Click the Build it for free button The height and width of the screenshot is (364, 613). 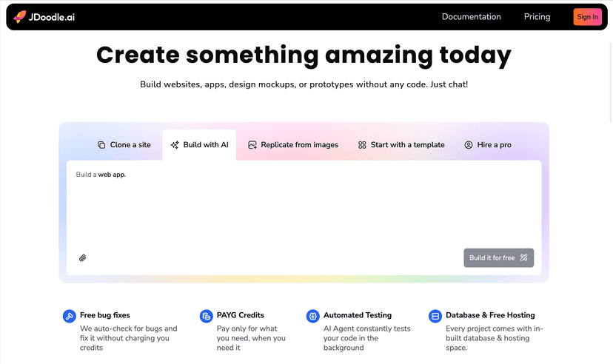point(498,257)
